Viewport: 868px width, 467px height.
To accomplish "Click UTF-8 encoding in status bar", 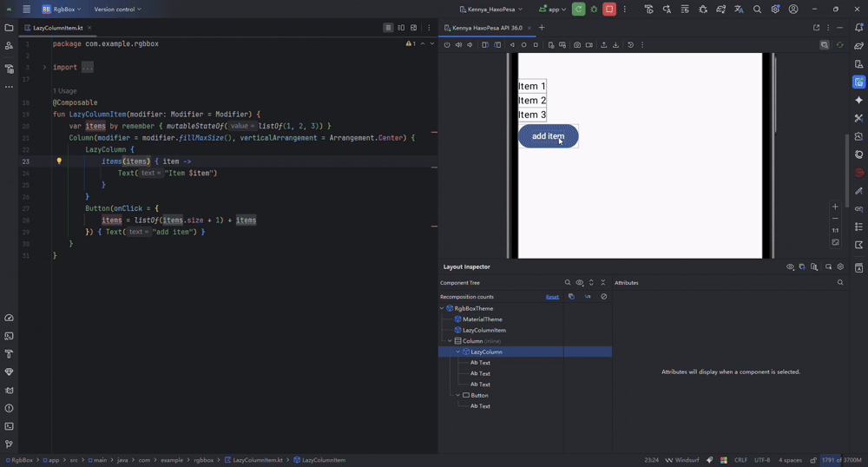I will click(x=762, y=460).
